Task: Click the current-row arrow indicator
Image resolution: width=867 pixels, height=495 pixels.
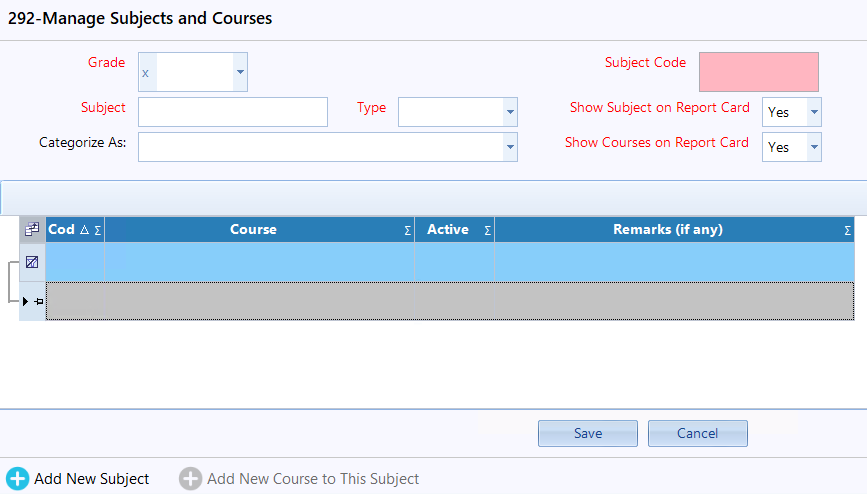Action: [x=25, y=301]
